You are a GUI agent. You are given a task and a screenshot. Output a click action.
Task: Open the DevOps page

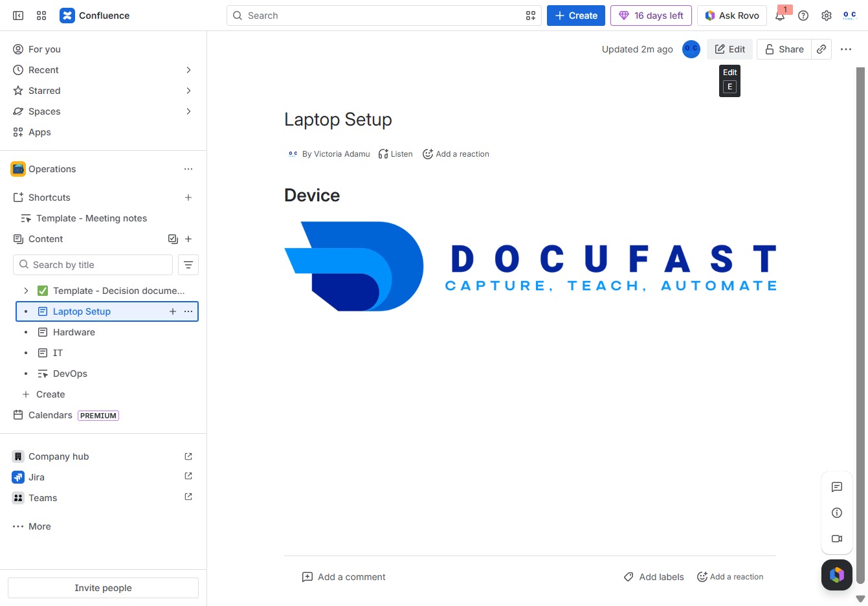[x=70, y=374]
